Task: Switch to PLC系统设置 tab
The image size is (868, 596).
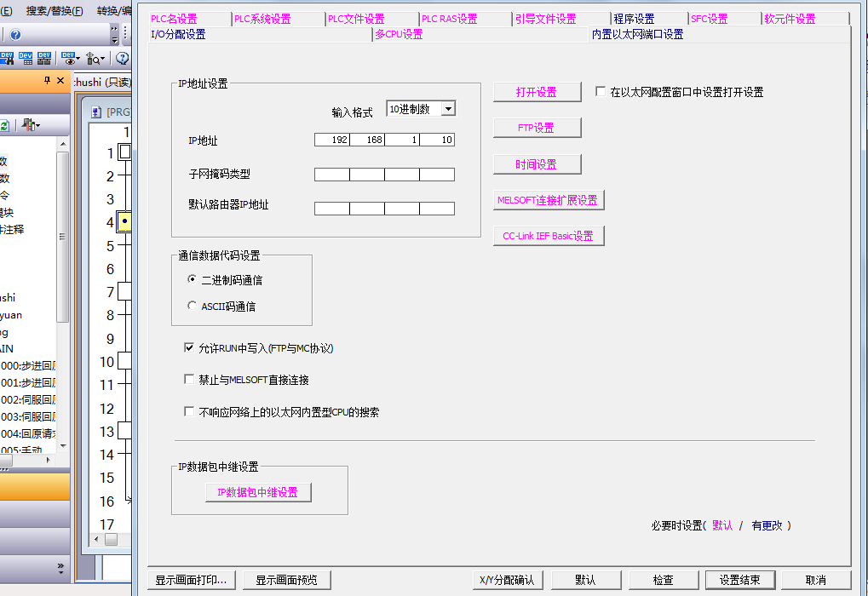Action: pyautogui.click(x=262, y=19)
